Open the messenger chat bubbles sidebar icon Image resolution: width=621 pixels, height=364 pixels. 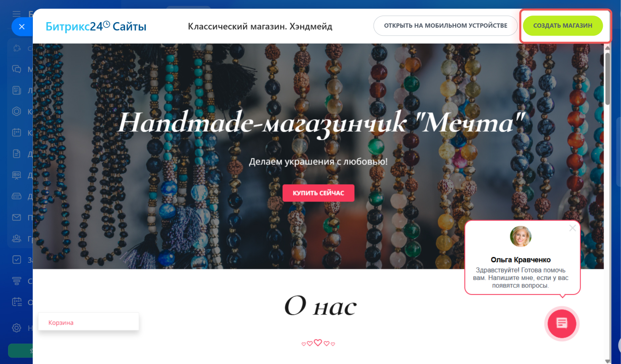pyautogui.click(x=16, y=69)
